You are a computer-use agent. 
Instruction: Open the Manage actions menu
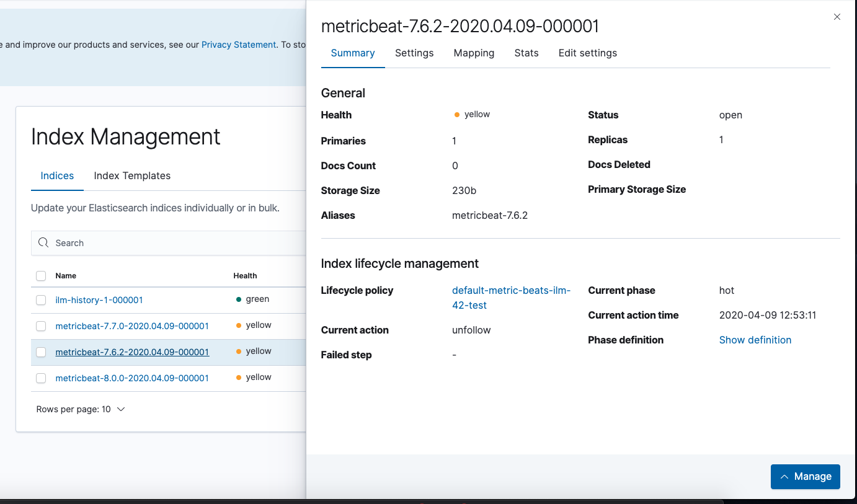point(805,476)
